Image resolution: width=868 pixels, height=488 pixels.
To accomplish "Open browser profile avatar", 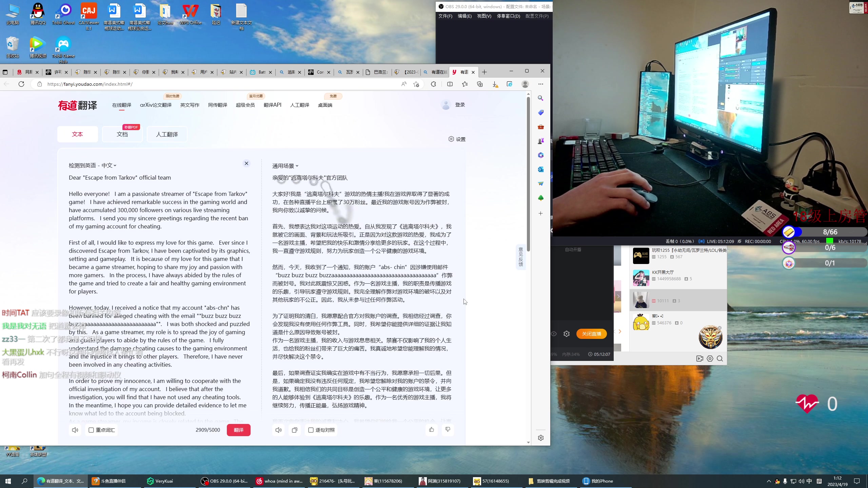I will 525,84.
